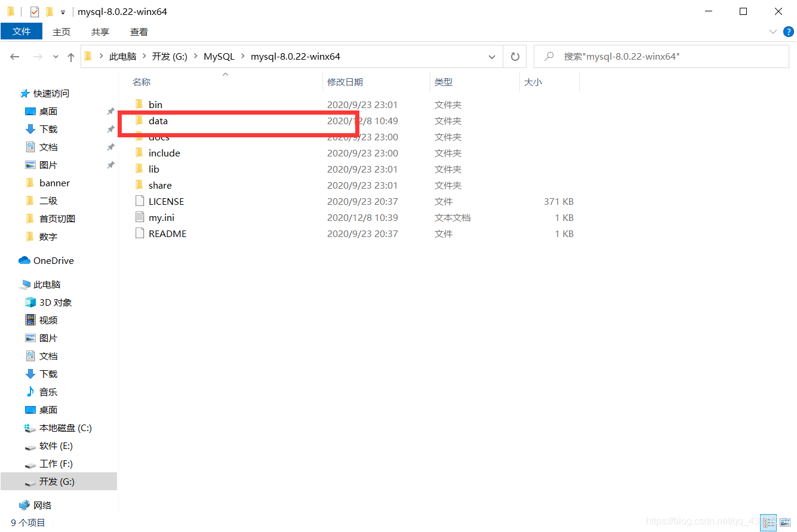Click the back navigation arrow

15,57
